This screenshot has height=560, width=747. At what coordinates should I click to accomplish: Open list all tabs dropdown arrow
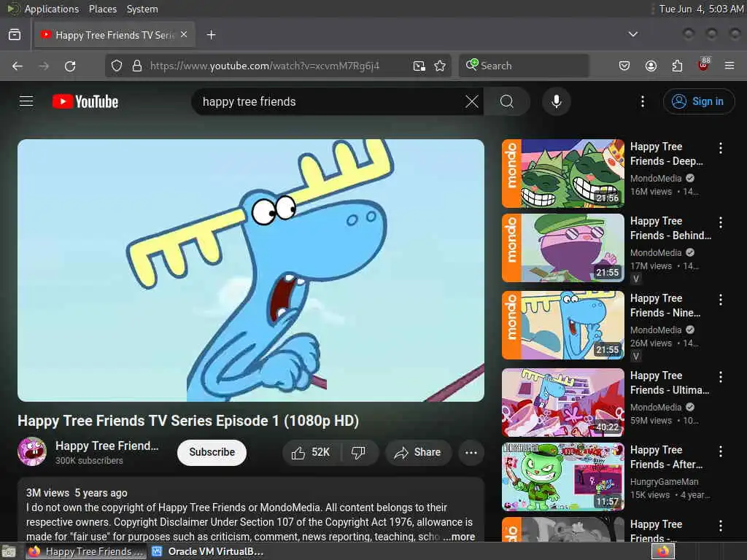click(x=632, y=34)
